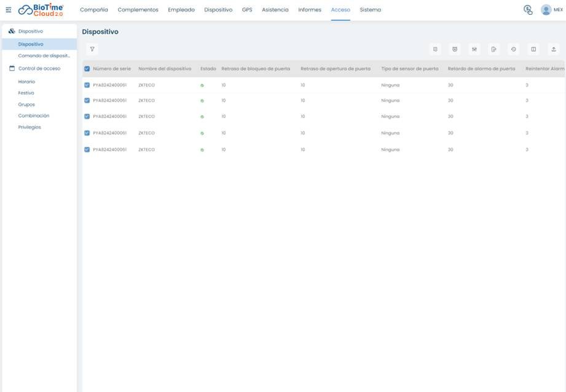Open Privilegios in the sidebar
Image resolution: width=566 pixels, height=392 pixels.
[29, 127]
